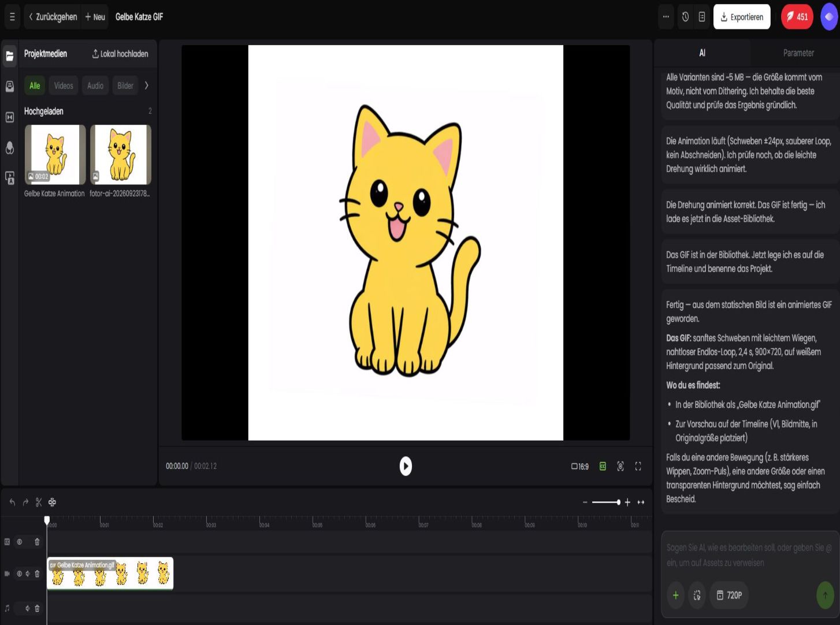
Task: Play the preview video
Action: point(406,466)
